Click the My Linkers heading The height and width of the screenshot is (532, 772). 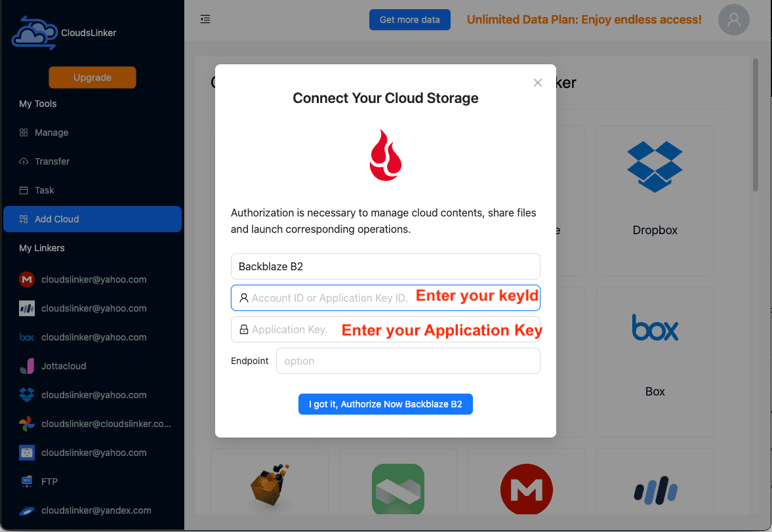coord(42,248)
